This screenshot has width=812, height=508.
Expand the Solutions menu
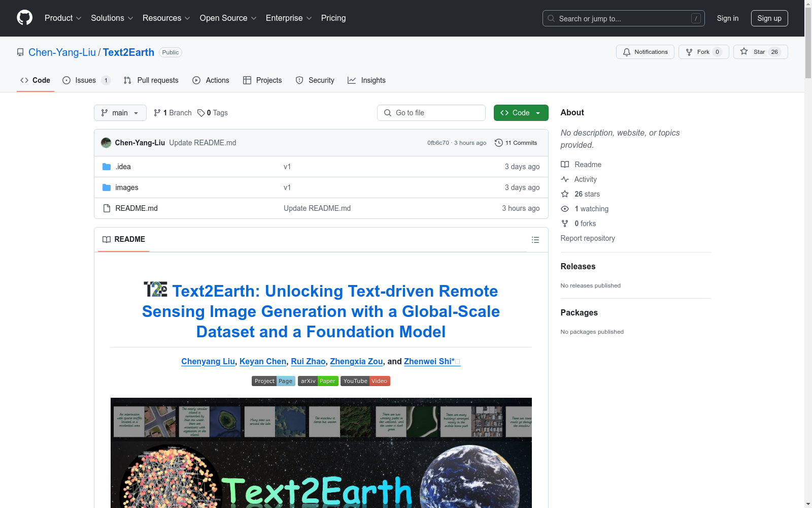112,18
